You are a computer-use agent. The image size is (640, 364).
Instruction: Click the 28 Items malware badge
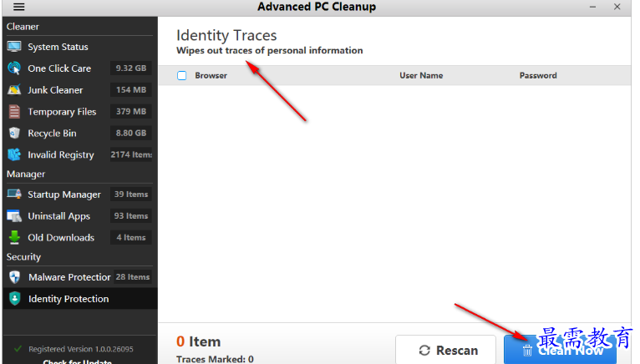[x=133, y=277]
